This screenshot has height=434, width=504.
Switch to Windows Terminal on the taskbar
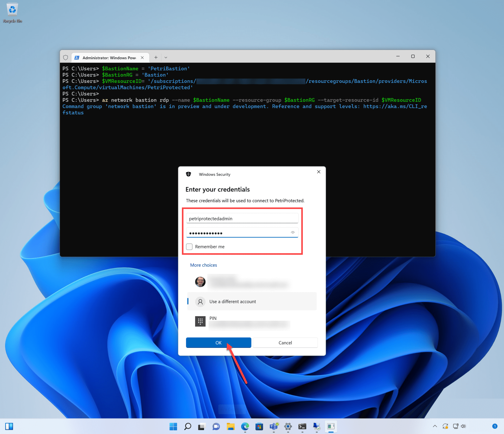pyautogui.click(x=302, y=426)
